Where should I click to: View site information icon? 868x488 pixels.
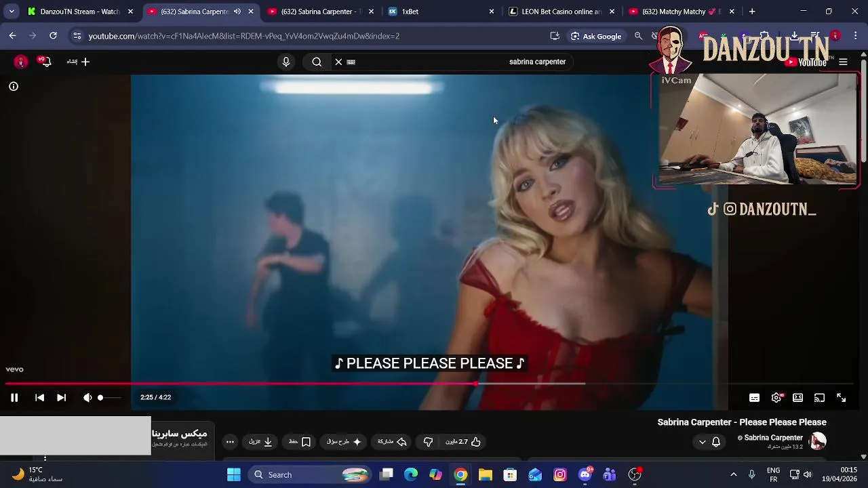click(x=77, y=36)
